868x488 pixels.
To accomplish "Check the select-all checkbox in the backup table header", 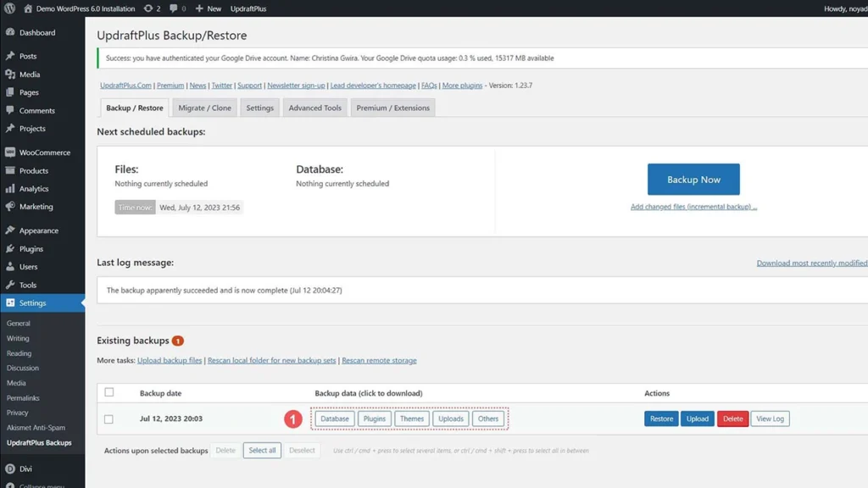I will [x=108, y=392].
